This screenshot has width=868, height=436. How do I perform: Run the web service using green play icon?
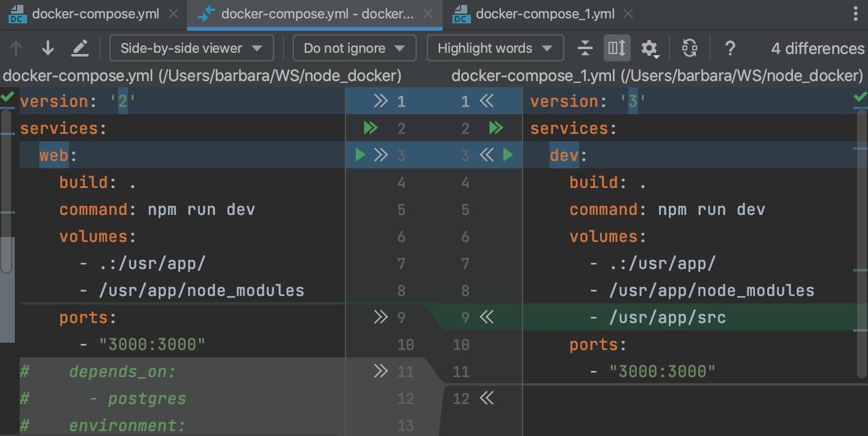tap(360, 155)
